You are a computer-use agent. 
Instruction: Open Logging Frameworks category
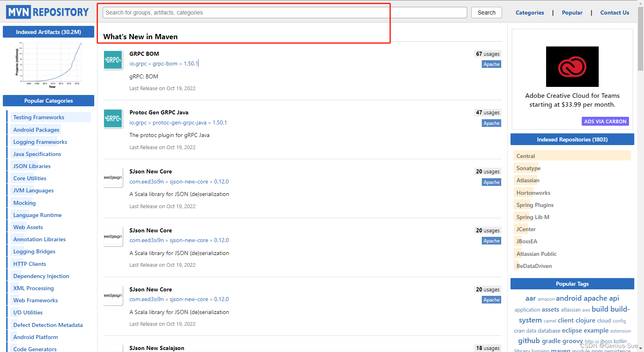tap(40, 142)
